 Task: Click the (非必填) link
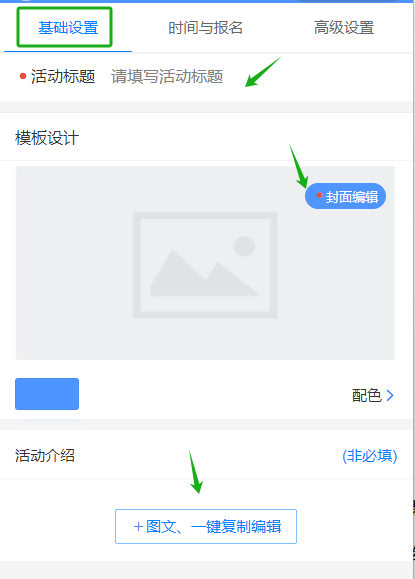(370, 456)
